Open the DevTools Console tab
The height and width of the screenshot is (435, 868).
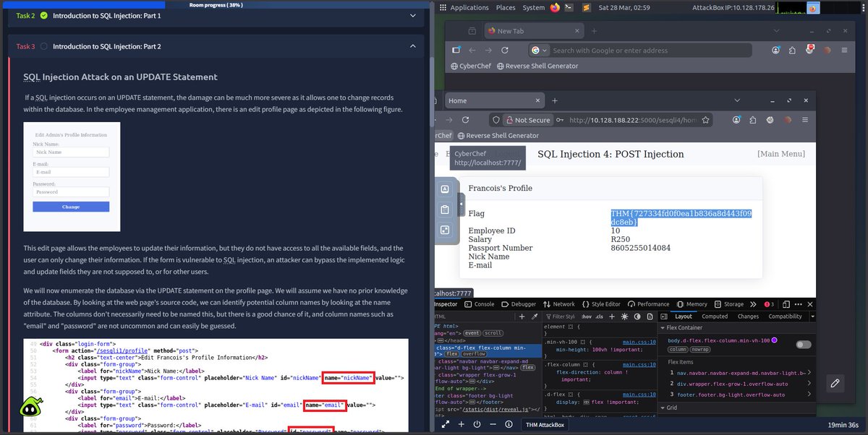click(478, 304)
